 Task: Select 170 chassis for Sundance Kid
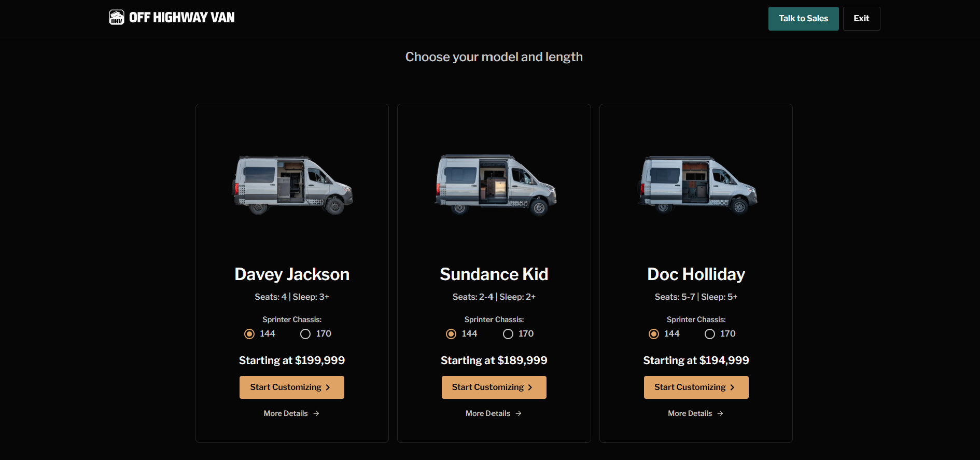click(508, 334)
